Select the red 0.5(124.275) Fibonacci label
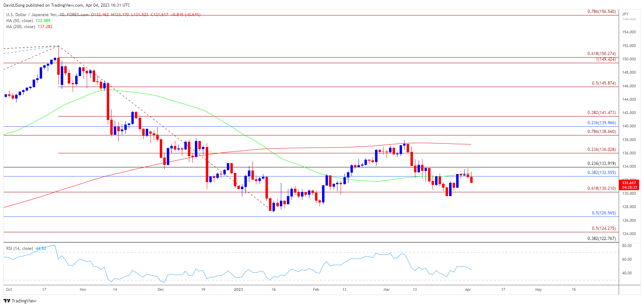 tap(604, 228)
